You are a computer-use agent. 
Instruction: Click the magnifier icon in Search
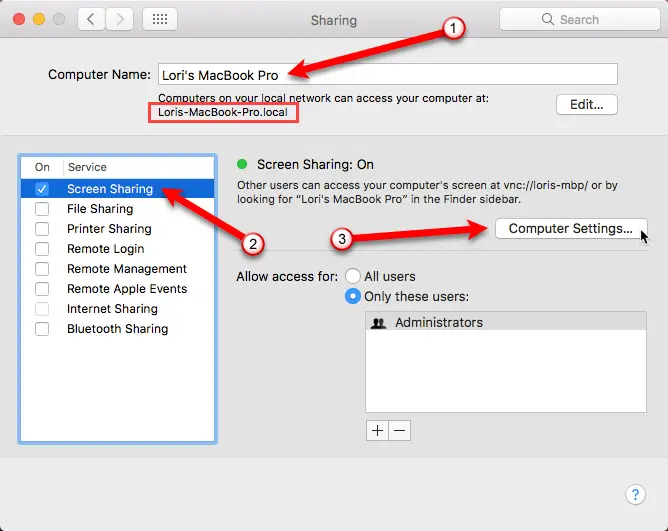547,19
